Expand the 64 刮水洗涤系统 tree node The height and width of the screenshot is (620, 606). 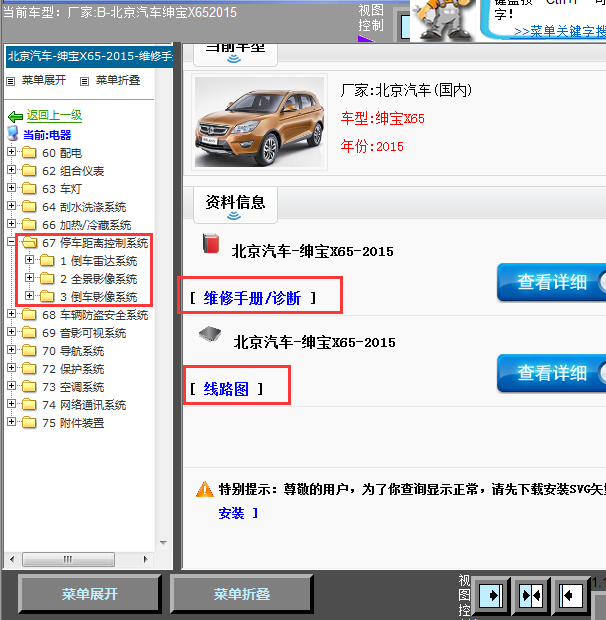point(11,206)
